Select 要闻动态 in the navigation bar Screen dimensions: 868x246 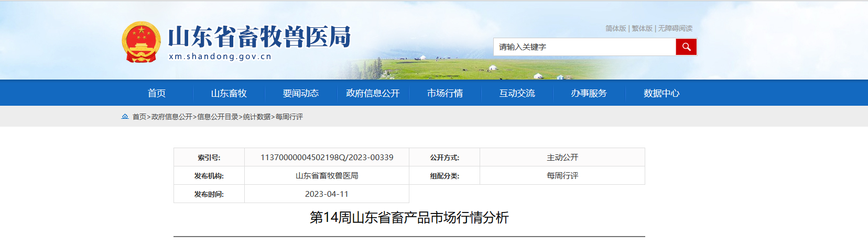click(x=301, y=93)
